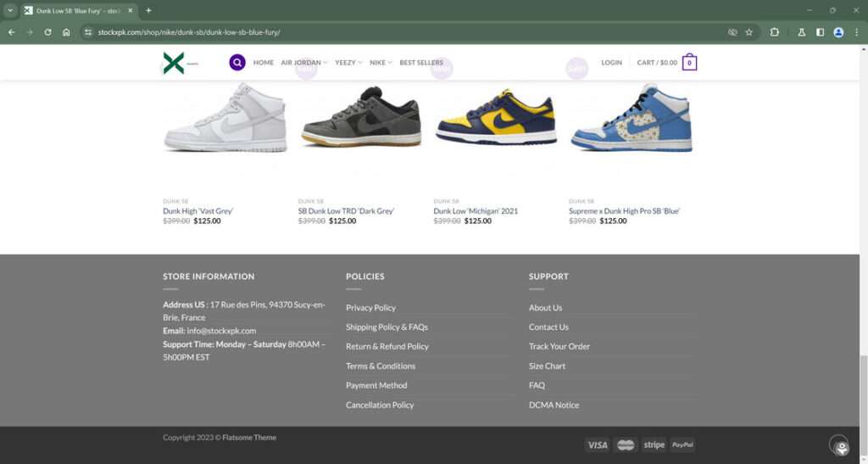Screen dimensions: 868x464
Task: Open the shopping cart bag icon
Action: (689, 63)
